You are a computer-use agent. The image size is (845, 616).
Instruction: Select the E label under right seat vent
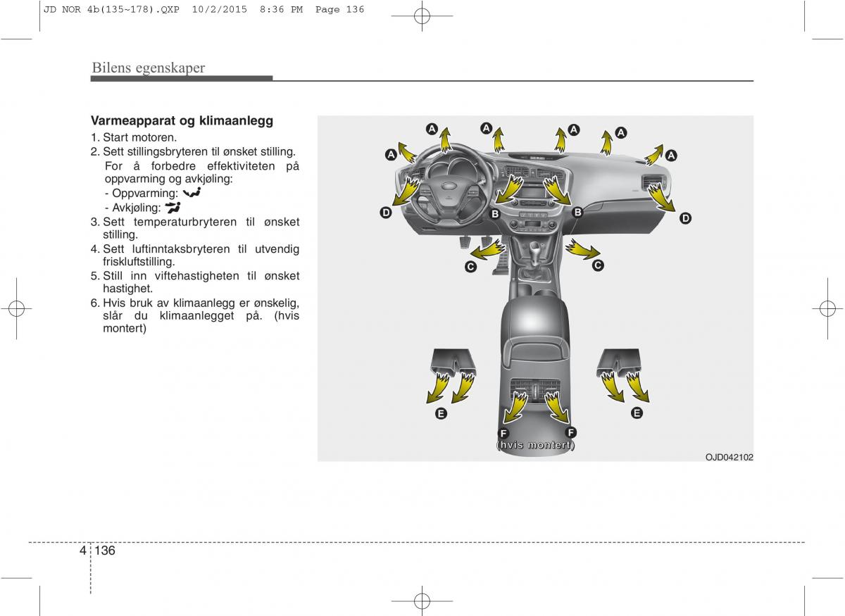(x=637, y=413)
